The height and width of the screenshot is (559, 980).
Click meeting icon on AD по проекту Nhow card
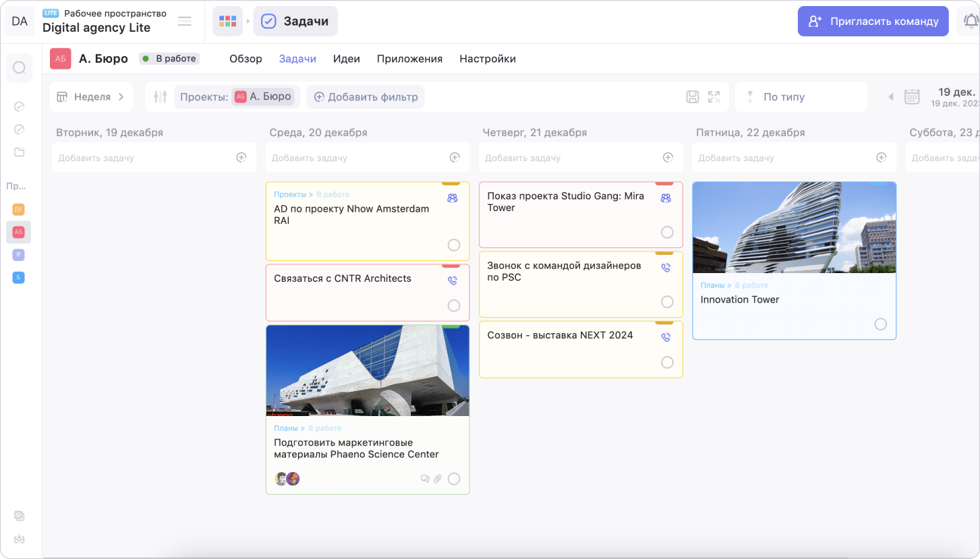(453, 198)
